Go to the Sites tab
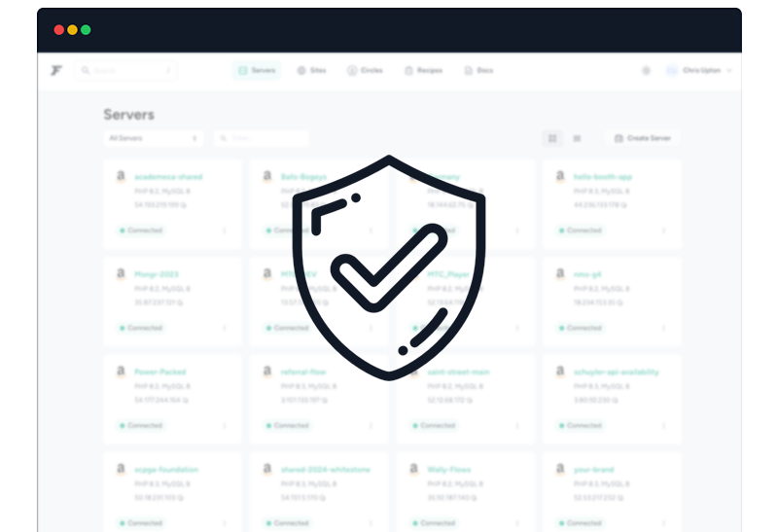Screen dimensions: 778x532 (x=311, y=71)
